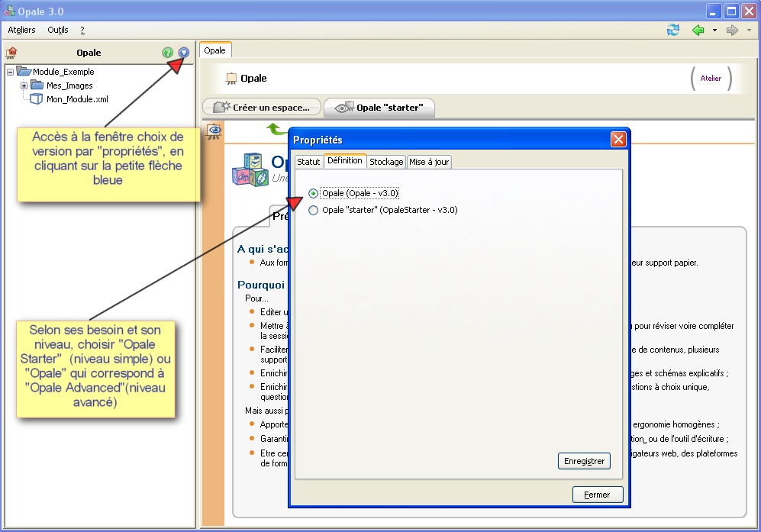
Task: Switch to the Statut tab
Action: 308,162
